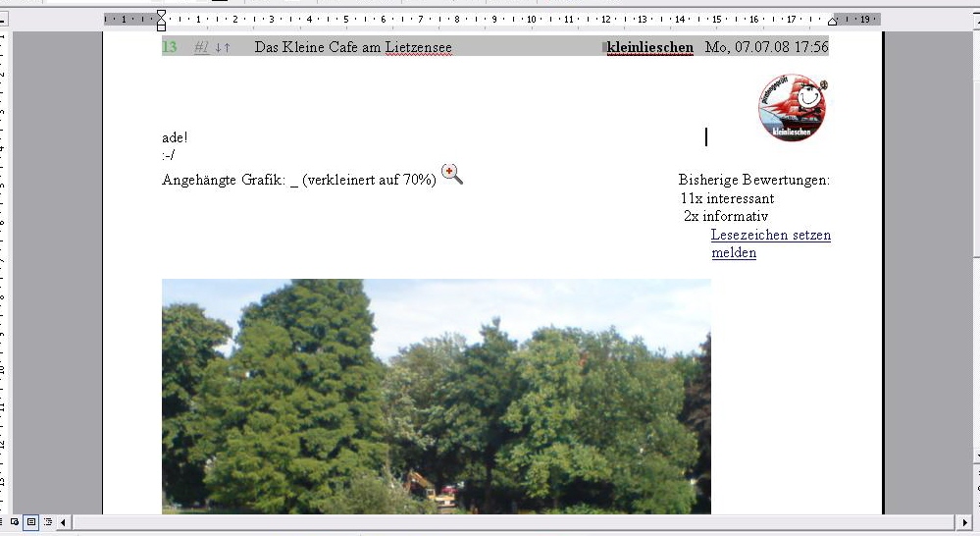The height and width of the screenshot is (536, 980).
Task: Click the embedded park trees photo
Action: pyautogui.click(x=436, y=396)
